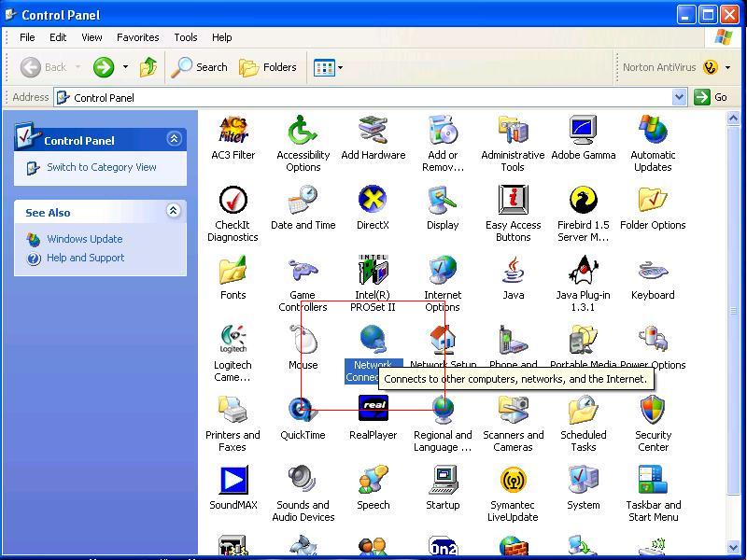Screen dimensions: 747x560
Task: Open System properties
Action: coord(583,480)
